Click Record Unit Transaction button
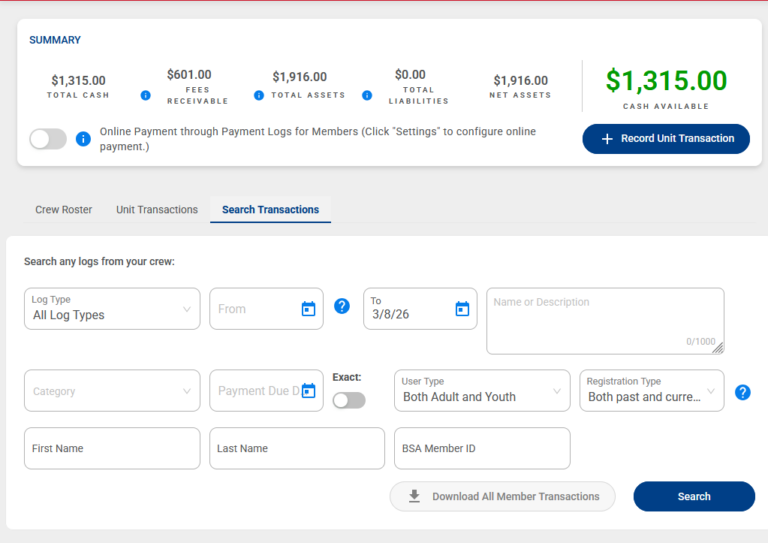 pos(666,139)
